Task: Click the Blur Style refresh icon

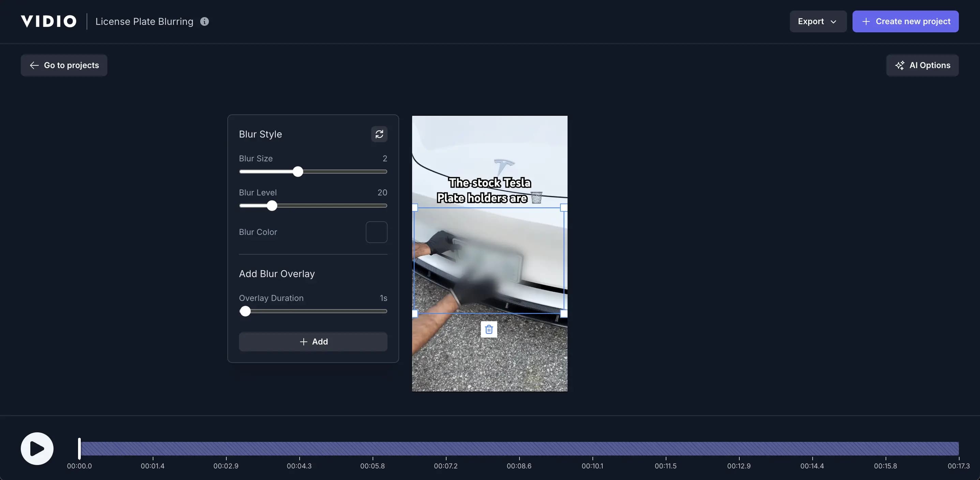Action: coord(379,134)
